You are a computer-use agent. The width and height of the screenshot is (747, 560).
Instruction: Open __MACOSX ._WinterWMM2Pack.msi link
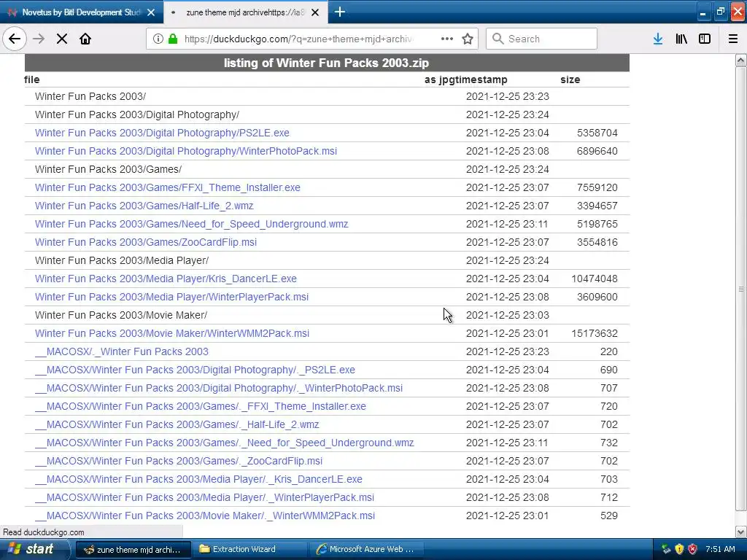205,516
